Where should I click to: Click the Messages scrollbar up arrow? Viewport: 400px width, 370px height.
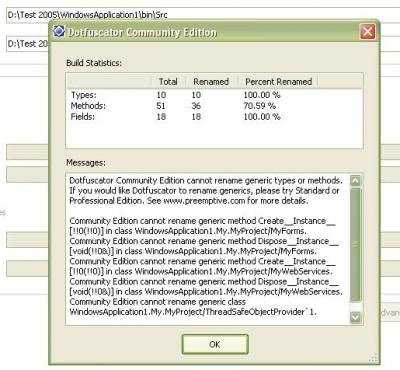click(x=356, y=181)
